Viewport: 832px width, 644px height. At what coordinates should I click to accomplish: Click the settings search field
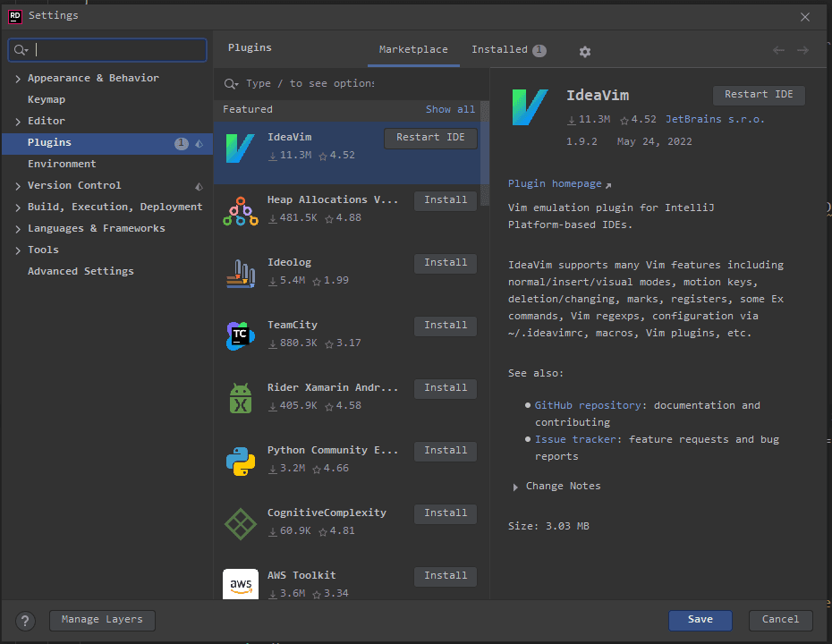click(116, 50)
